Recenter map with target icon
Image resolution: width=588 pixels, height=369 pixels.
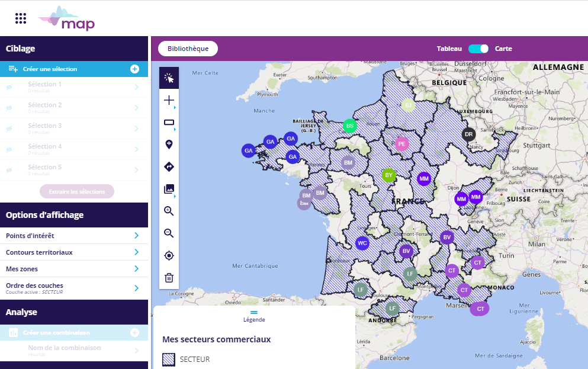(169, 256)
